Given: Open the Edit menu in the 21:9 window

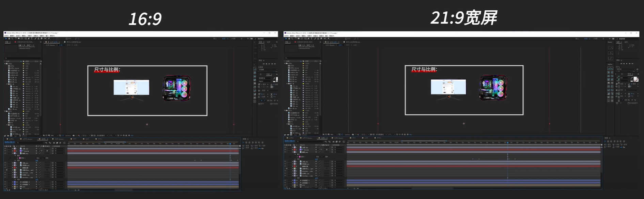Looking at the screenshot, I should tap(292, 36).
